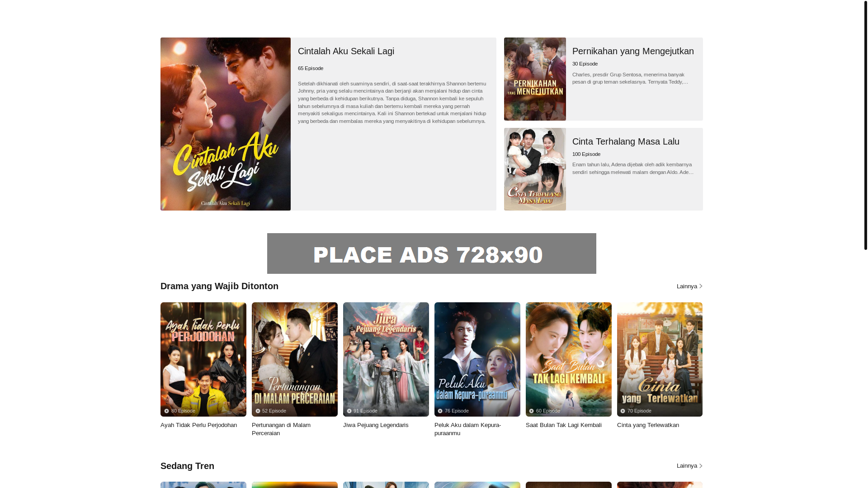868x488 pixels.
Task: Select the play icon beside 76 Episode
Action: click(x=440, y=411)
